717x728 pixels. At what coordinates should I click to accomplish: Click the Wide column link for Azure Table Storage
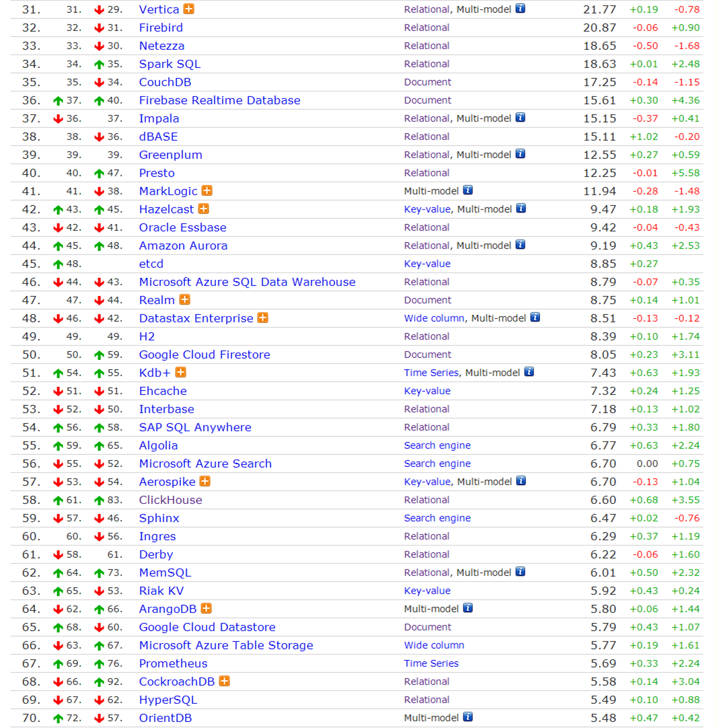coord(434,645)
